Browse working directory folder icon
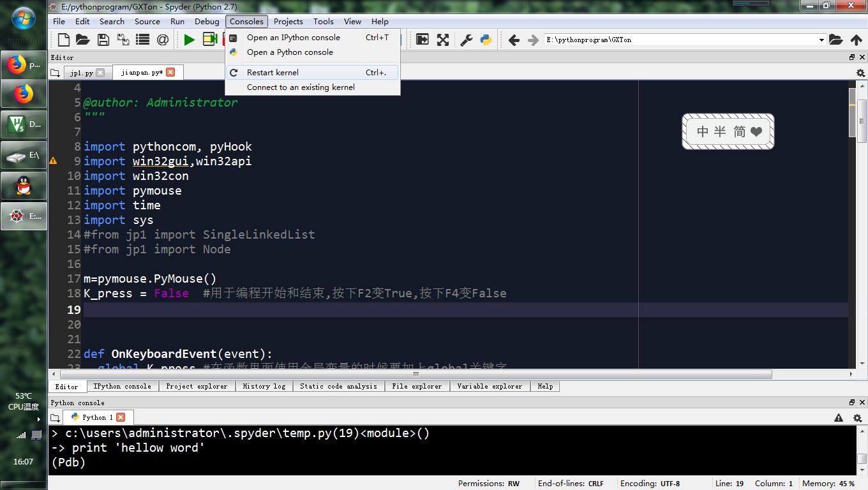Screen dimensions: 868x490 click(x=836, y=40)
